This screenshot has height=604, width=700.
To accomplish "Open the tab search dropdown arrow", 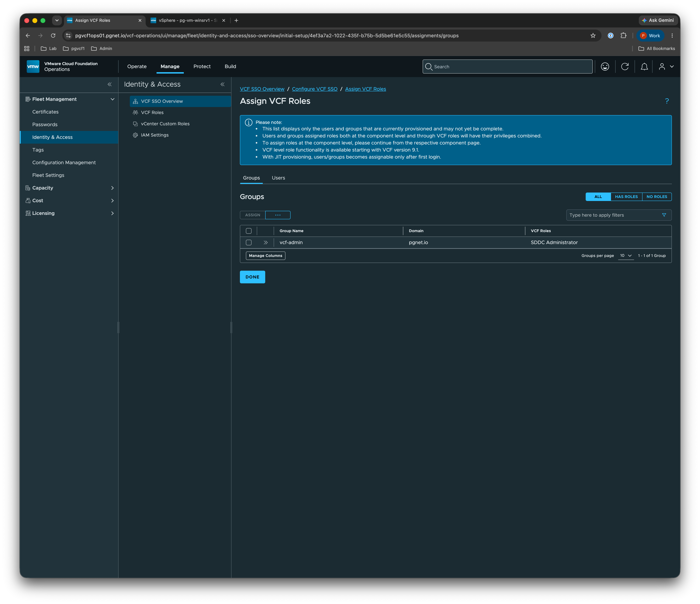I will point(57,20).
